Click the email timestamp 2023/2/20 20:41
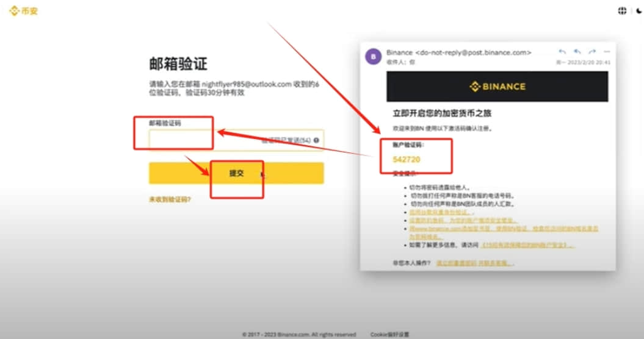This screenshot has height=339, width=644. pyautogui.click(x=589, y=62)
